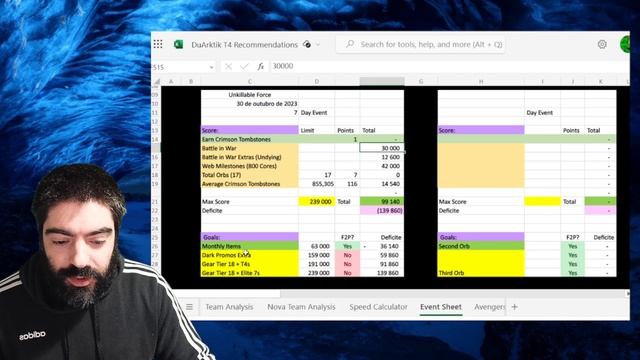Click the Unkillable Force title cell
640x360 pixels.
pos(250,95)
